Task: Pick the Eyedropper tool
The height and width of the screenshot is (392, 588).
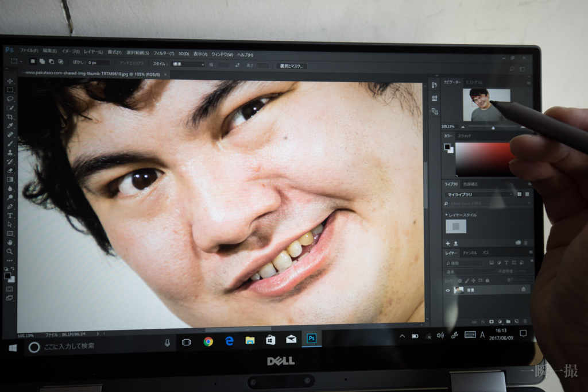Action: point(10,126)
